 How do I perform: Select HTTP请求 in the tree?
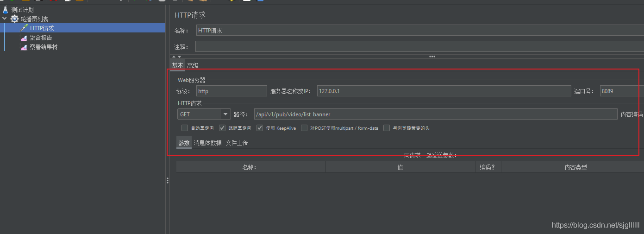click(x=42, y=28)
